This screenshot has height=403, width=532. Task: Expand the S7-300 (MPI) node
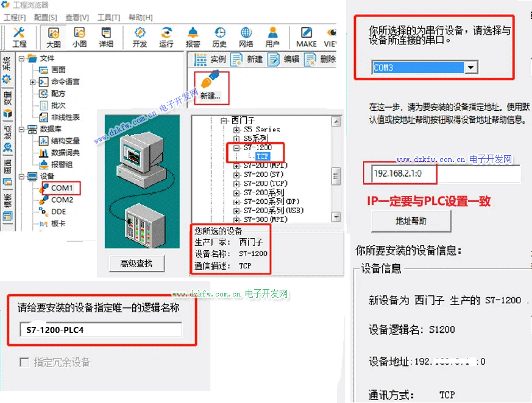pos(236,220)
